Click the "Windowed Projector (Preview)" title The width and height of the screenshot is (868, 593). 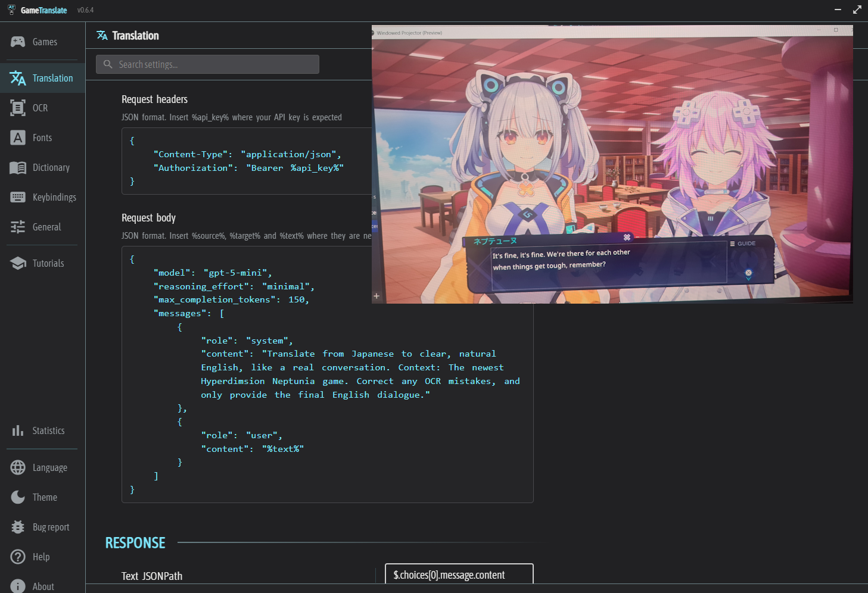[409, 33]
